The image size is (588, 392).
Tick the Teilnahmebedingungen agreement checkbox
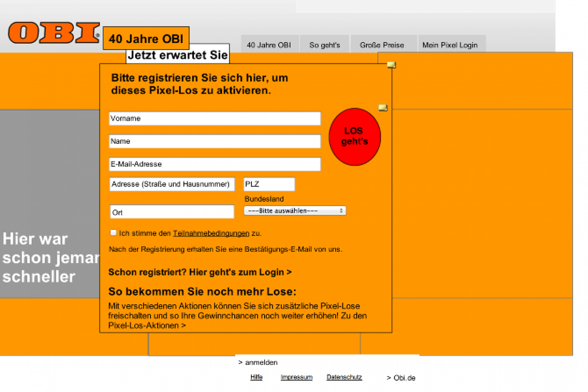(x=114, y=233)
